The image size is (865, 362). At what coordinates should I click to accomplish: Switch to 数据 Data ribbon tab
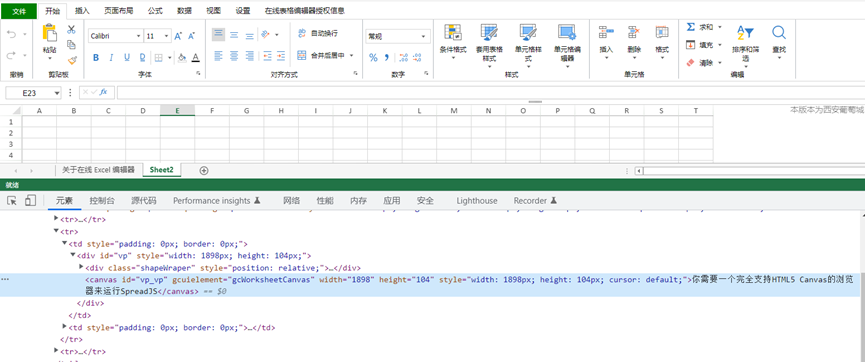[185, 10]
